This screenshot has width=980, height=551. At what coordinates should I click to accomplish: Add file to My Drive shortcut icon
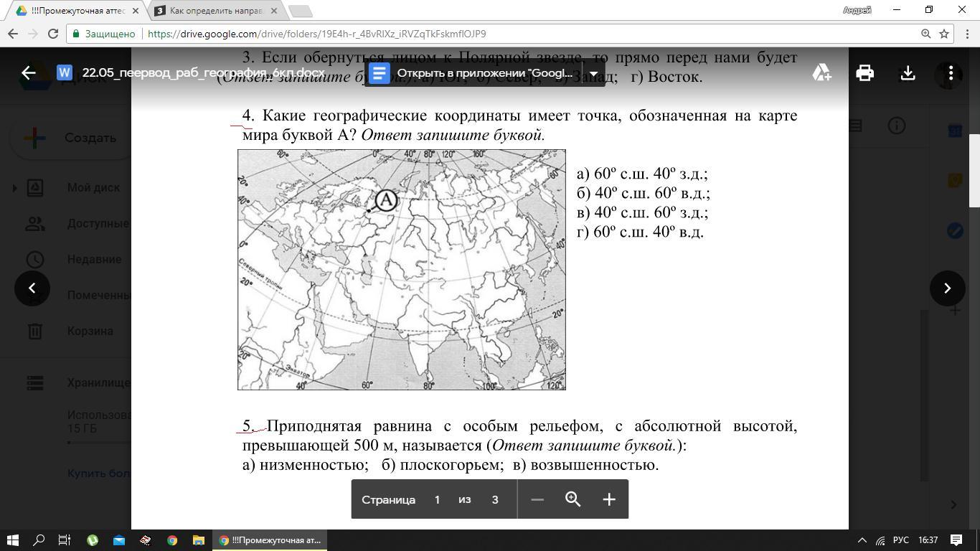tap(821, 72)
